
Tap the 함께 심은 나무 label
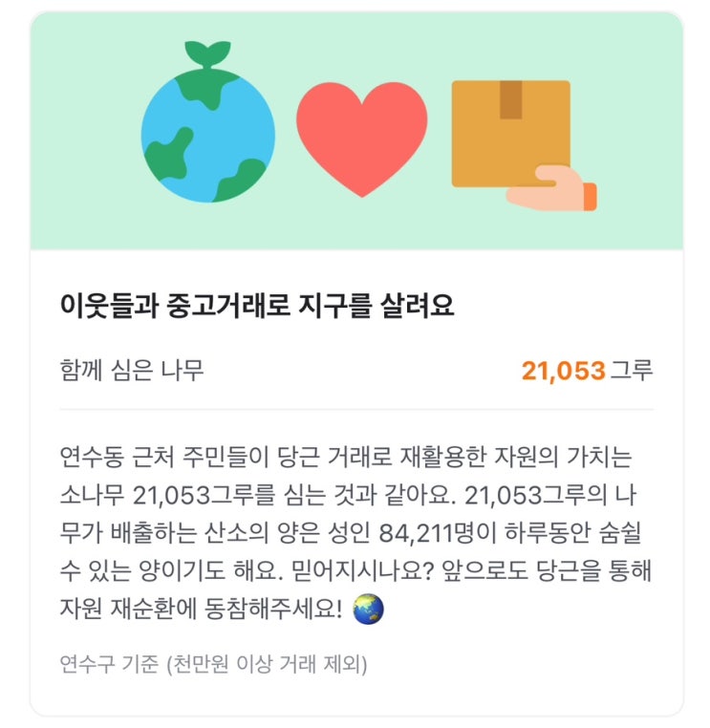[132, 370]
